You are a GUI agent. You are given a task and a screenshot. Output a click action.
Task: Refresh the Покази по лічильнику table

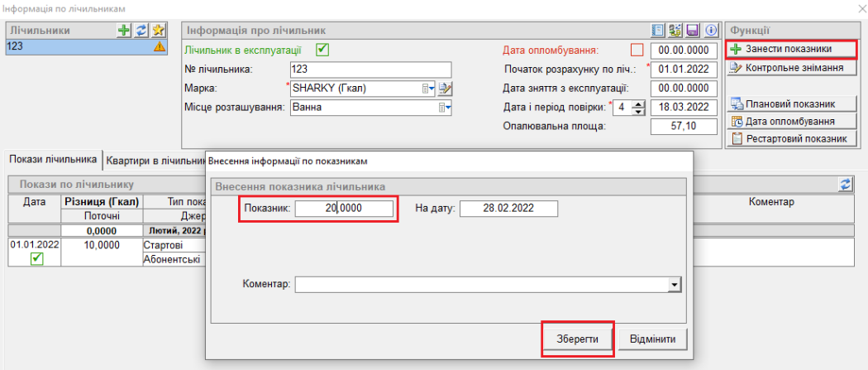click(x=845, y=184)
